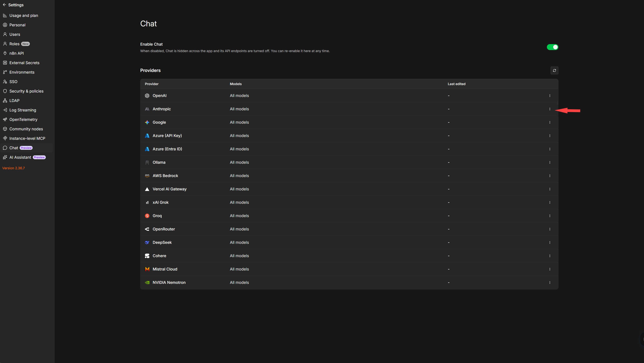Click the Last edited column header
Screen dimensions: 644x363
[x=456, y=84]
